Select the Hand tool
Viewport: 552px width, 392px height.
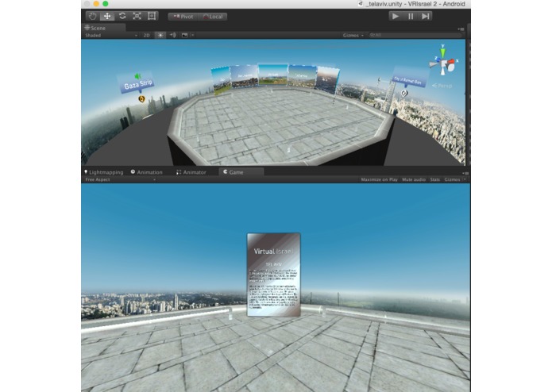93,16
